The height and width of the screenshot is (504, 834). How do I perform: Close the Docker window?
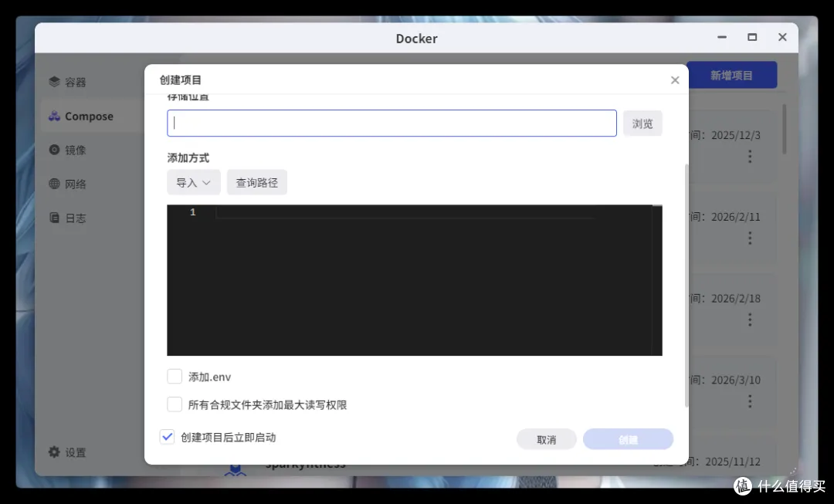[782, 37]
